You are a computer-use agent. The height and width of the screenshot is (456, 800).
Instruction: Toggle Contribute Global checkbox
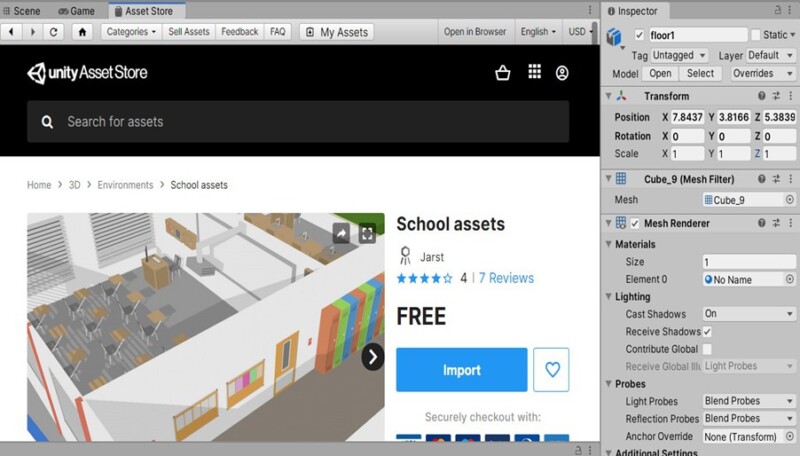point(707,349)
